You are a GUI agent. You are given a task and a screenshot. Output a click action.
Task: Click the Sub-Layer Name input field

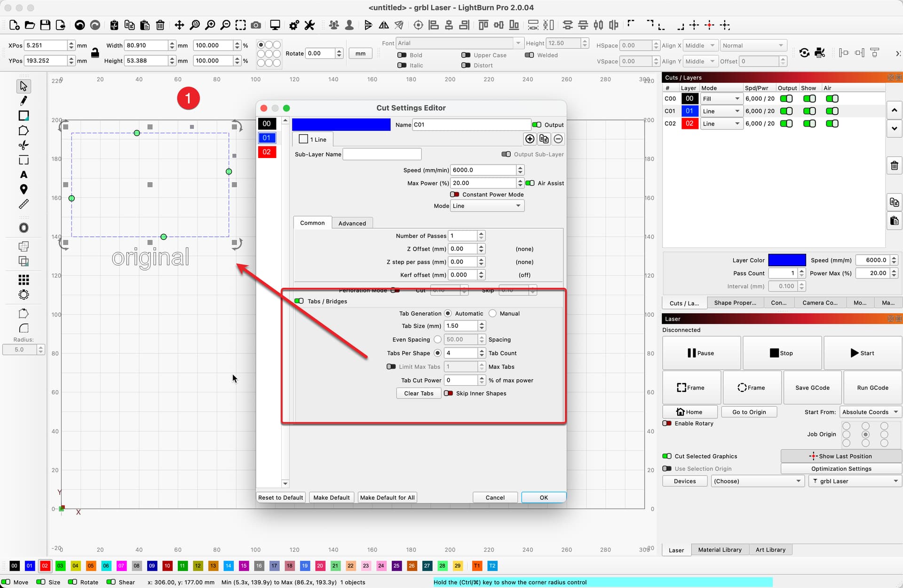tap(382, 154)
